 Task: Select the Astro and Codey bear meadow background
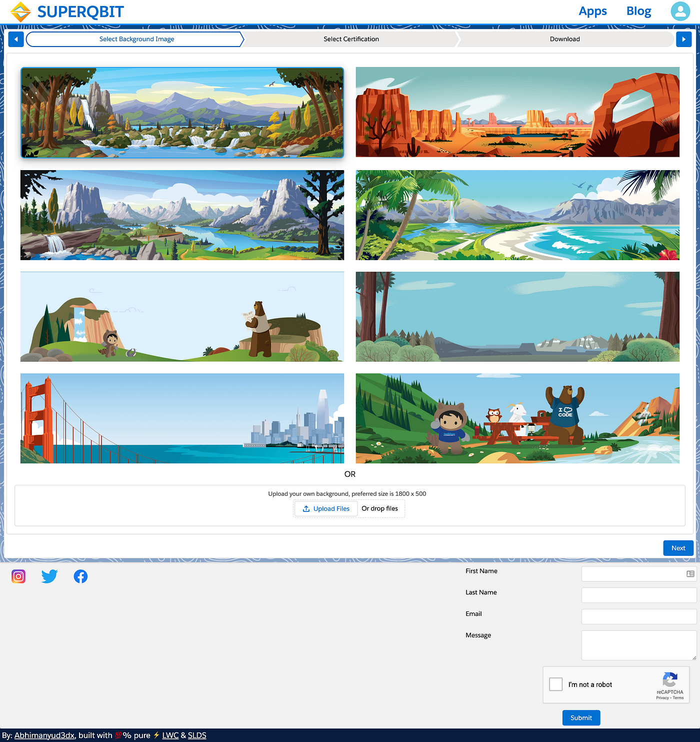[x=182, y=317]
